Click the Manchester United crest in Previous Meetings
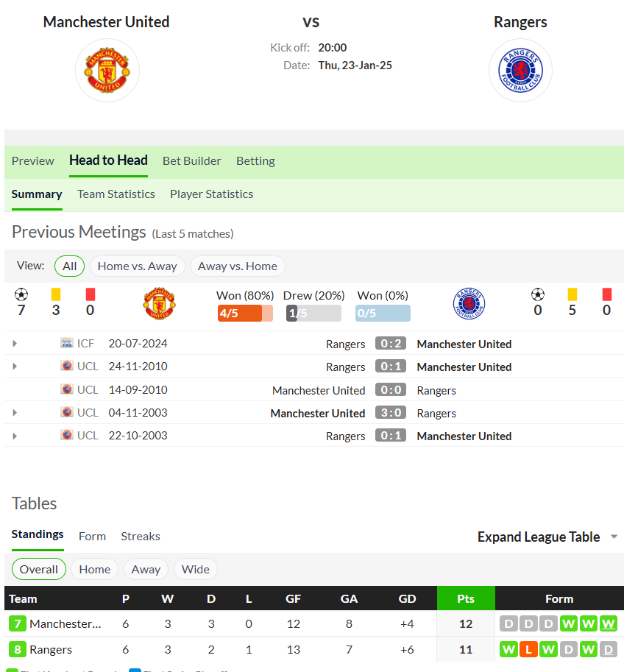The width and height of the screenshot is (624, 672). click(159, 303)
